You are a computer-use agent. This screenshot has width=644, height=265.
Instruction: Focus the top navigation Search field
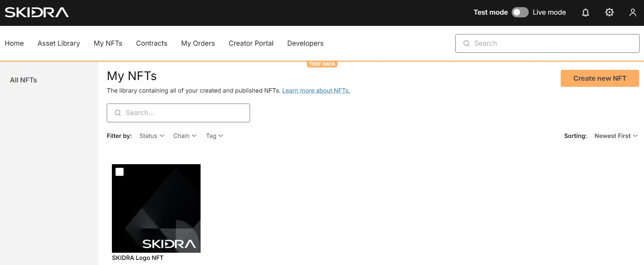pyautogui.click(x=547, y=43)
